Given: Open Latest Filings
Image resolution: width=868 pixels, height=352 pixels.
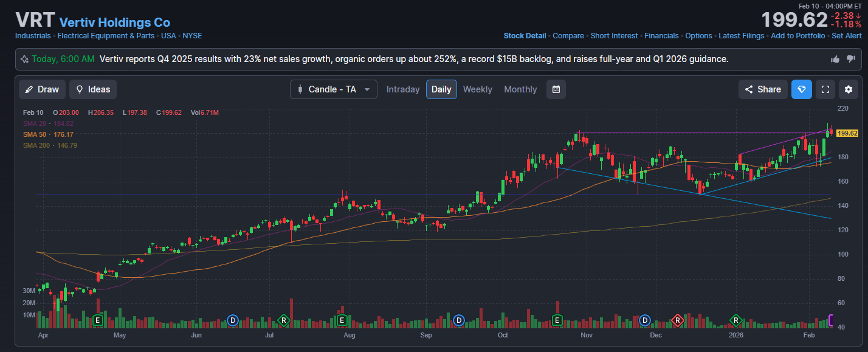Looking at the screenshot, I should click(x=742, y=36).
